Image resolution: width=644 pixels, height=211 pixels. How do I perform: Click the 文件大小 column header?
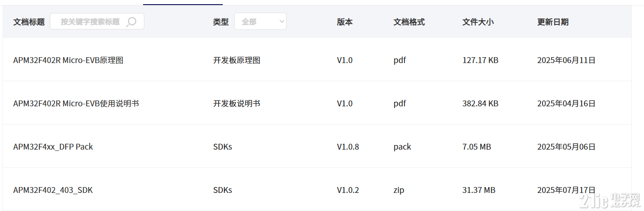[x=478, y=22]
